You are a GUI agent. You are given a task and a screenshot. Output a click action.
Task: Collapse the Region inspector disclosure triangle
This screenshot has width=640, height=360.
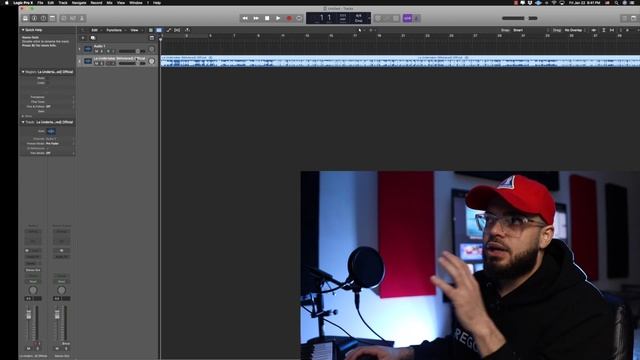(23, 72)
